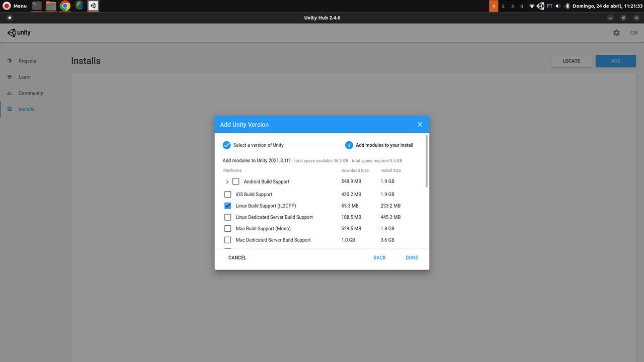Check Android Build Support
The height and width of the screenshot is (362, 644).
pos(235,182)
